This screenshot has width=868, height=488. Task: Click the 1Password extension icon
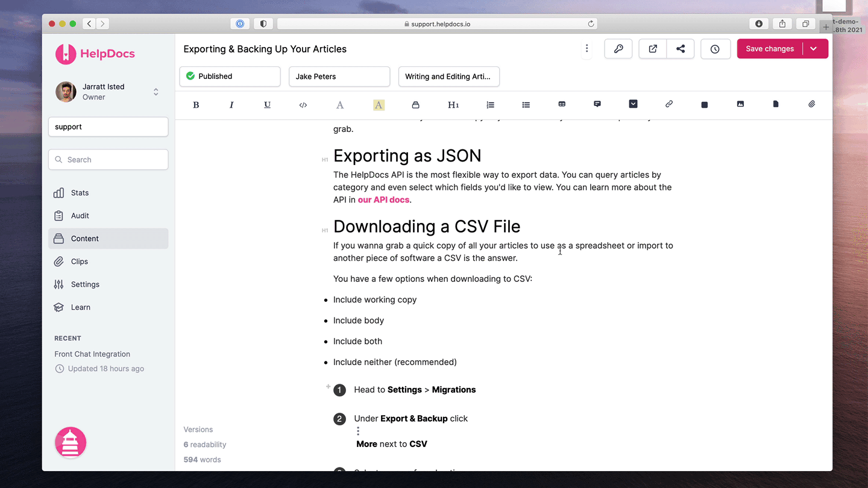tap(240, 23)
